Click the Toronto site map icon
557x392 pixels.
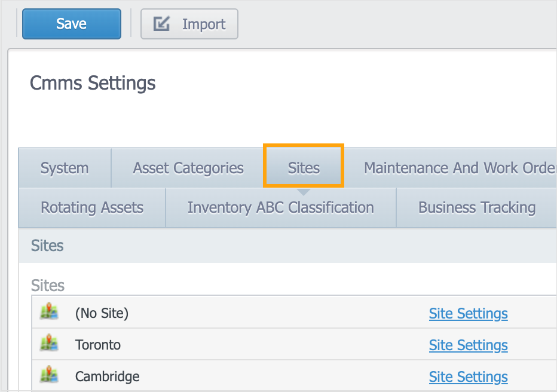tap(49, 344)
